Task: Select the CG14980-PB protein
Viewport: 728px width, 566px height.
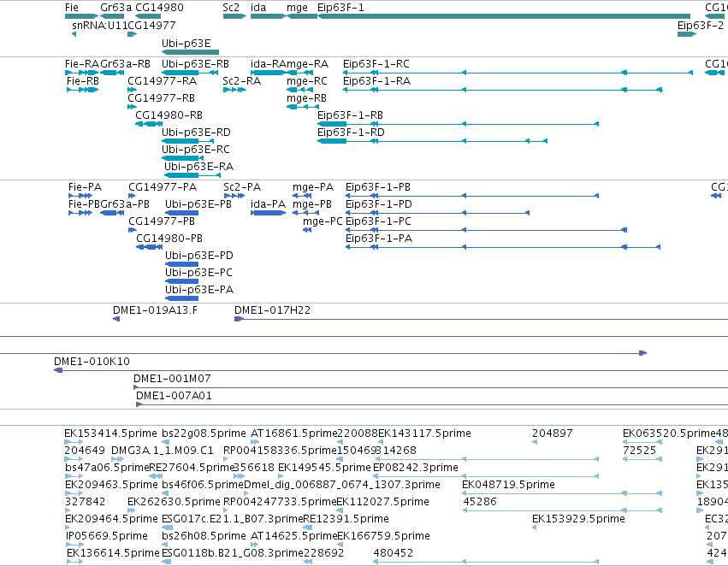Action: [149, 247]
